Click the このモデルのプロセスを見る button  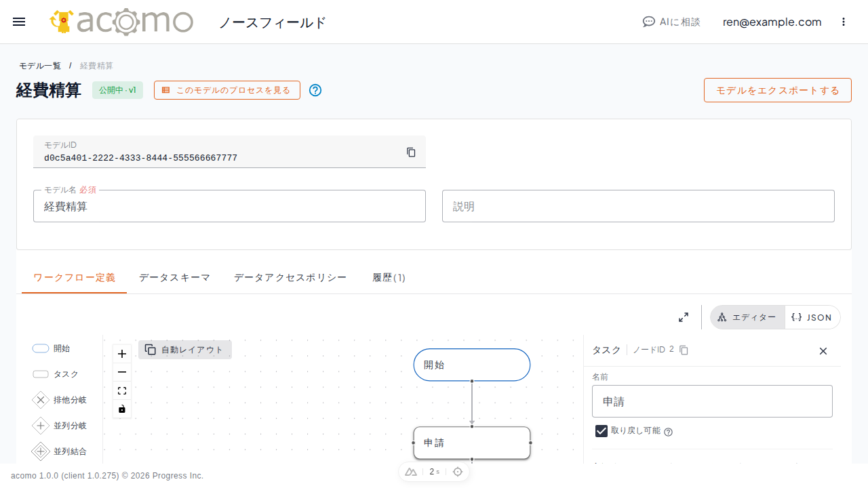click(227, 90)
